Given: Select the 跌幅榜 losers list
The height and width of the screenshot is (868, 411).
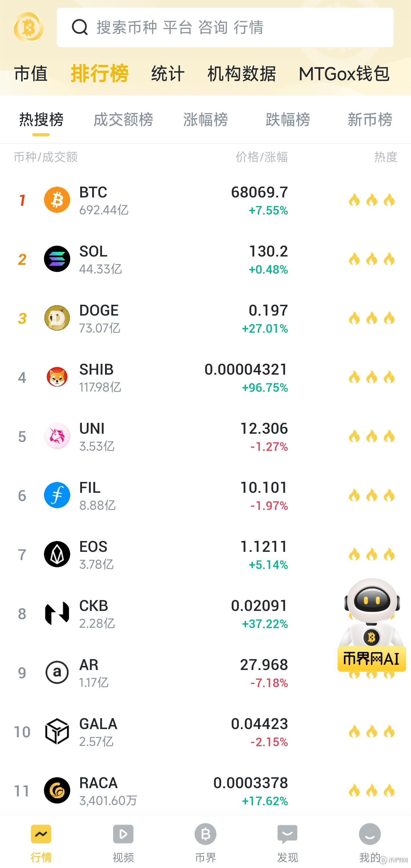Looking at the screenshot, I should [288, 120].
